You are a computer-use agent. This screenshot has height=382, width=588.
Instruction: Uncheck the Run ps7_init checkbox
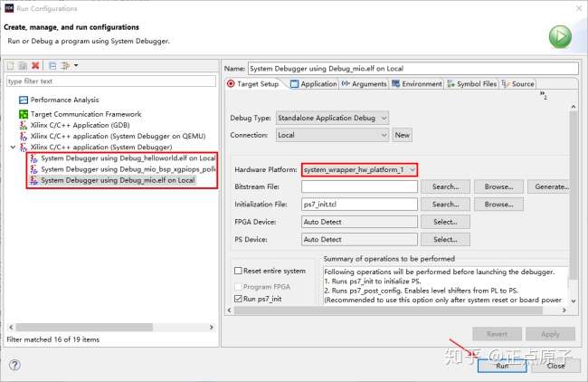pyautogui.click(x=238, y=298)
